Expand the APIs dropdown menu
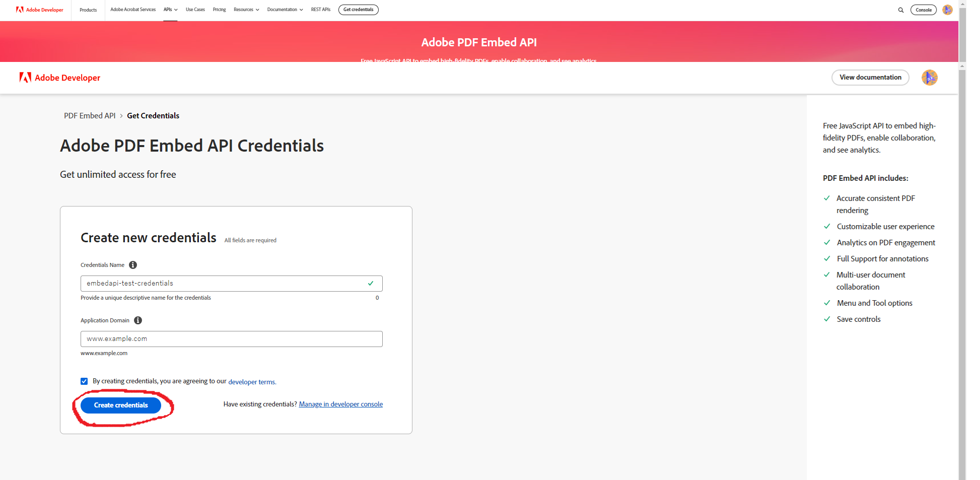980x480 pixels. [170, 10]
